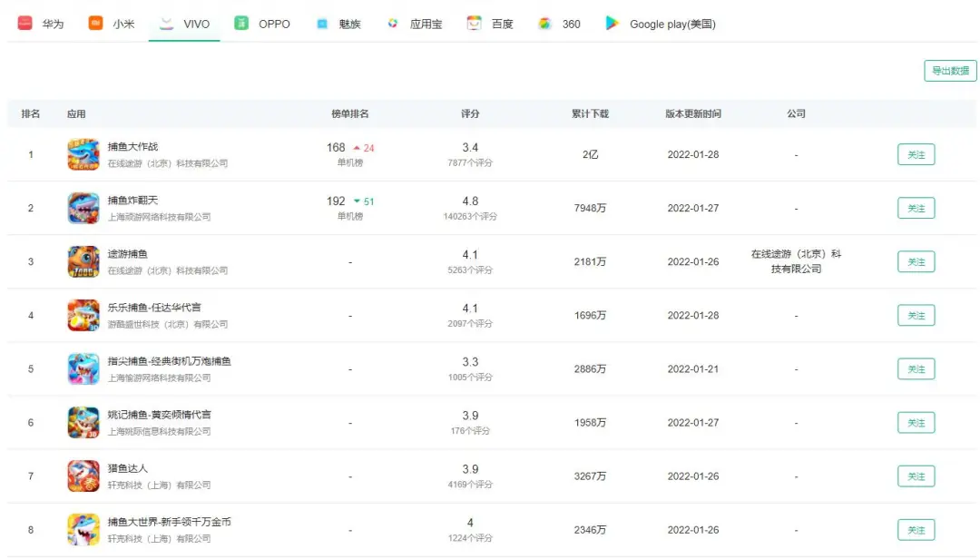The image size is (980, 559).
Task: Click the Google Play triangle icon
Action: 612,23
